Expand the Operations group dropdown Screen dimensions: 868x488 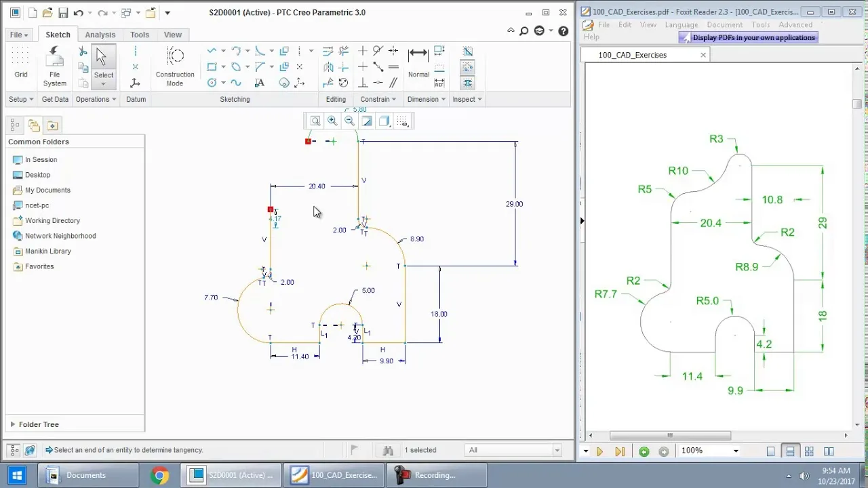pyautogui.click(x=96, y=99)
